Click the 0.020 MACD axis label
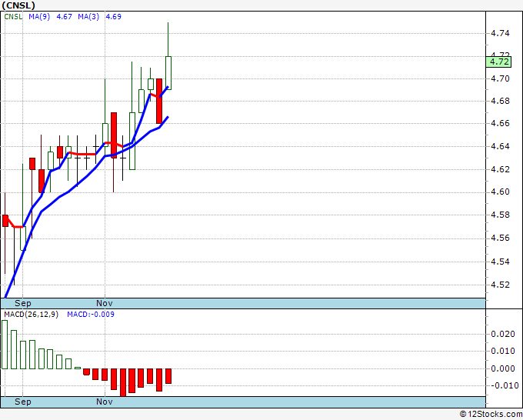 point(503,335)
